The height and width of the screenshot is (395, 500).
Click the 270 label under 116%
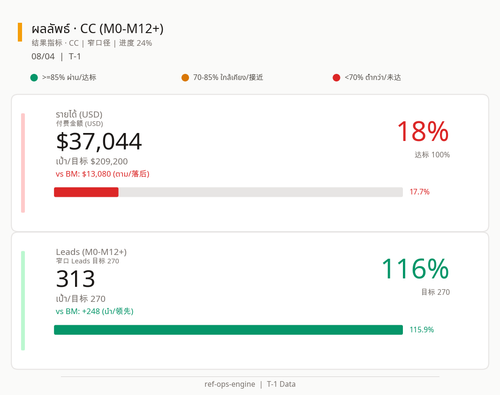click(x=435, y=292)
